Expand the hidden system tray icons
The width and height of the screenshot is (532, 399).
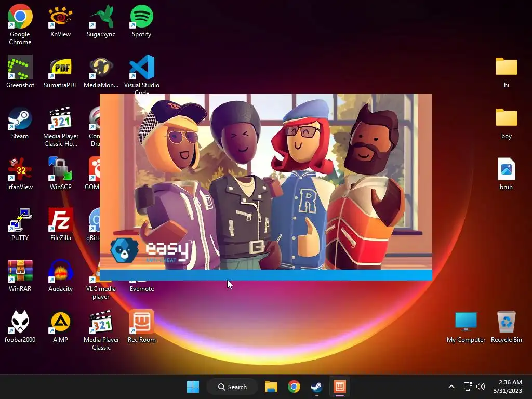(x=451, y=387)
